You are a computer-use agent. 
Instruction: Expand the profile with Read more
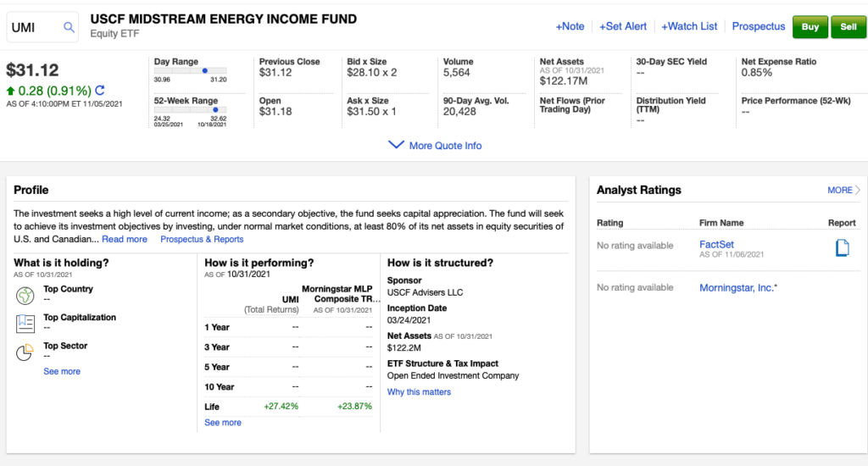[125, 239]
